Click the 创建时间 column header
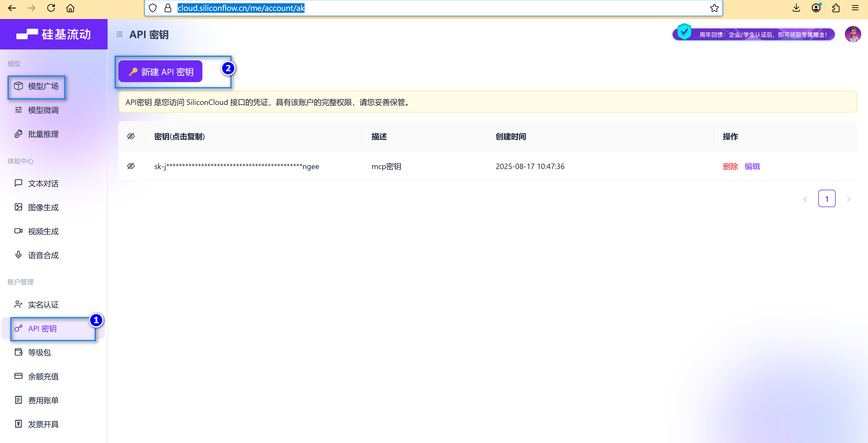 (x=511, y=136)
